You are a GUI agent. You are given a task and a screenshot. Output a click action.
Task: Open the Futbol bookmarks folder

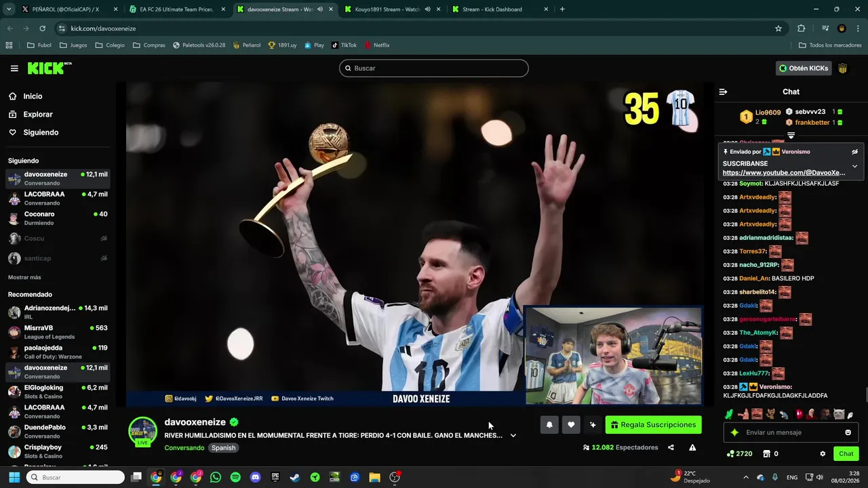pyautogui.click(x=39, y=45)
